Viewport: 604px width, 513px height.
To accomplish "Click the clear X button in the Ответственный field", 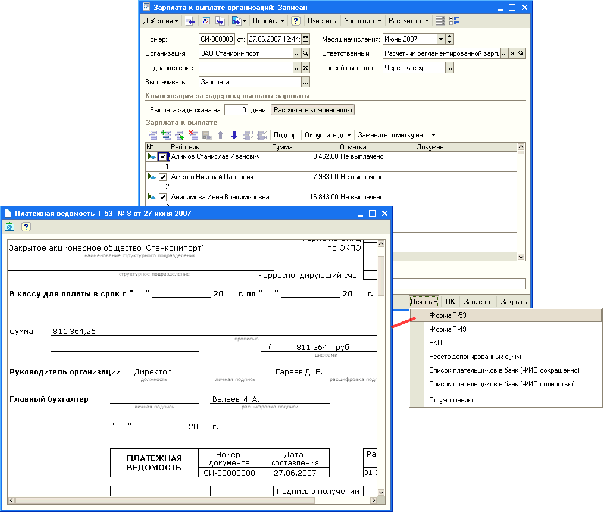I will pos(513,54).
